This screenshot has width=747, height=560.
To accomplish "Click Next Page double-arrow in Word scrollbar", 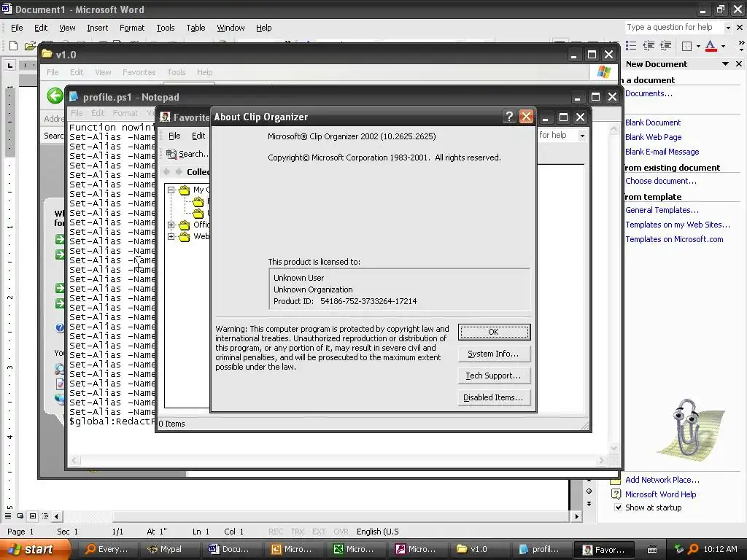I will point(589,503).
